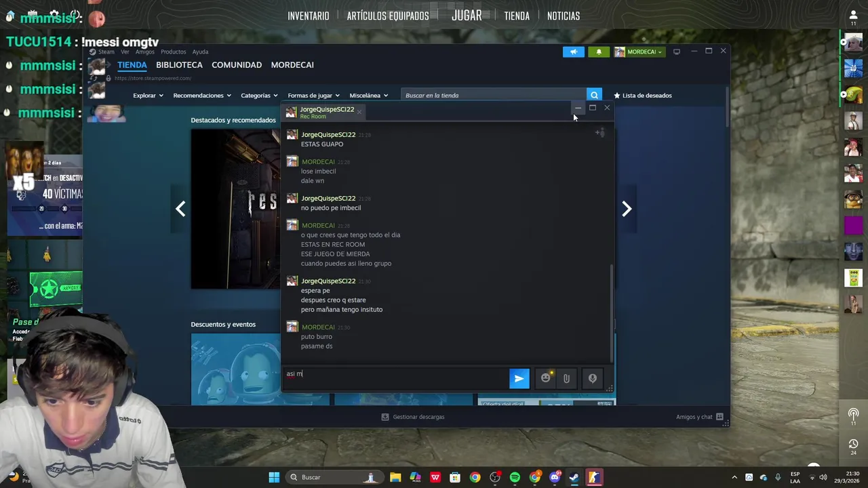Image resolution: width=868 pixels, height=488 pixels.
Task: Open Steam announcements megaphone button
Action: pos(573,52)
